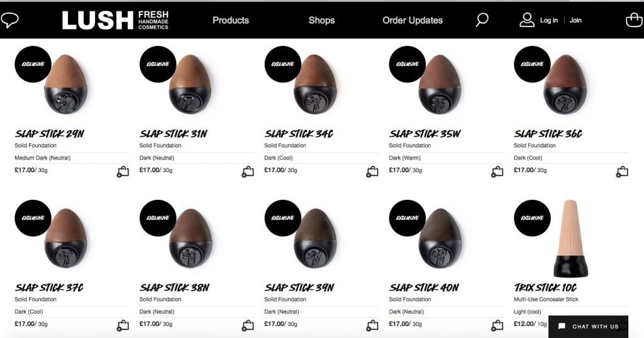This screenshot has height=338, width=644.
Task: Open the Chat With Us button
Action: click(x=589, y=327)
